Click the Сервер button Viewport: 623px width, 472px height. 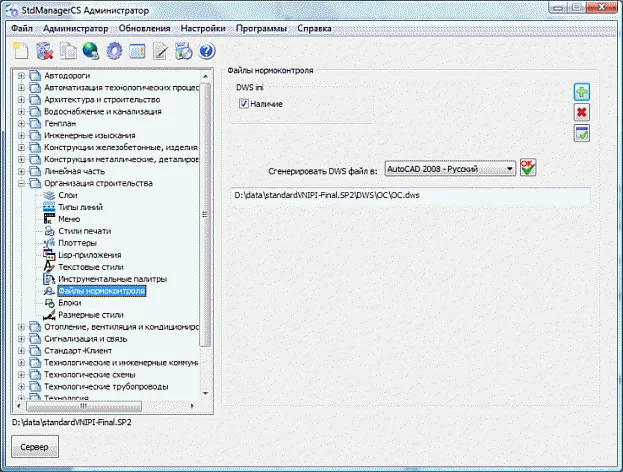click(35, 445)
